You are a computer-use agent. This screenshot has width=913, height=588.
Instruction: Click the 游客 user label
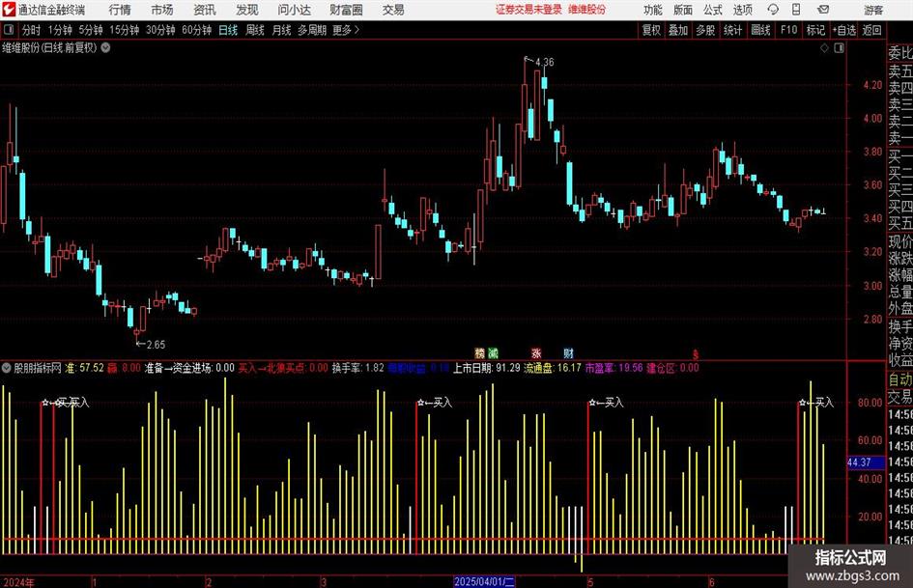pyautogui.click(x=873, y=10)
